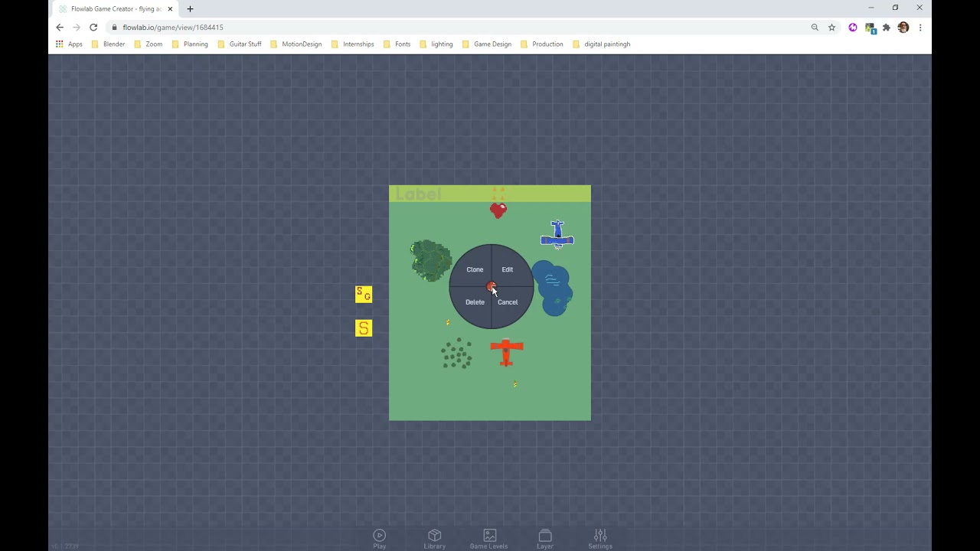980x551 pixels.
Task: Open the MotionDesign bookmark folder
Action: pos(296,44)
